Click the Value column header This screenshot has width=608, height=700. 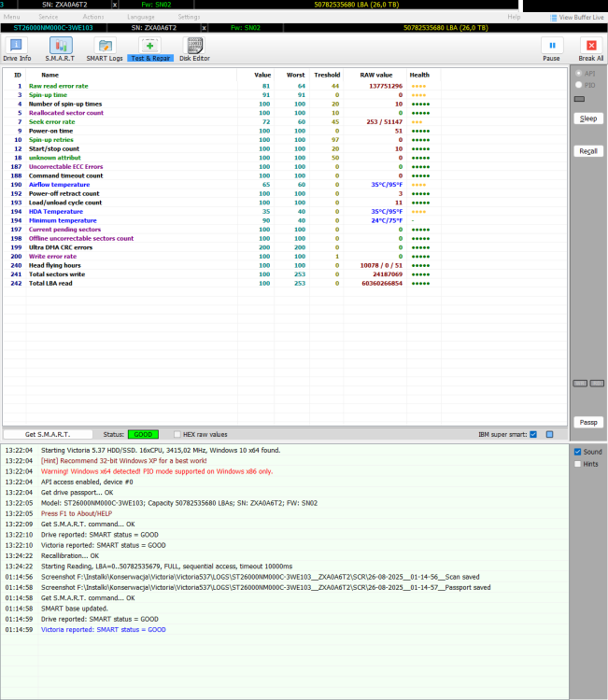(x=262, y=75)
